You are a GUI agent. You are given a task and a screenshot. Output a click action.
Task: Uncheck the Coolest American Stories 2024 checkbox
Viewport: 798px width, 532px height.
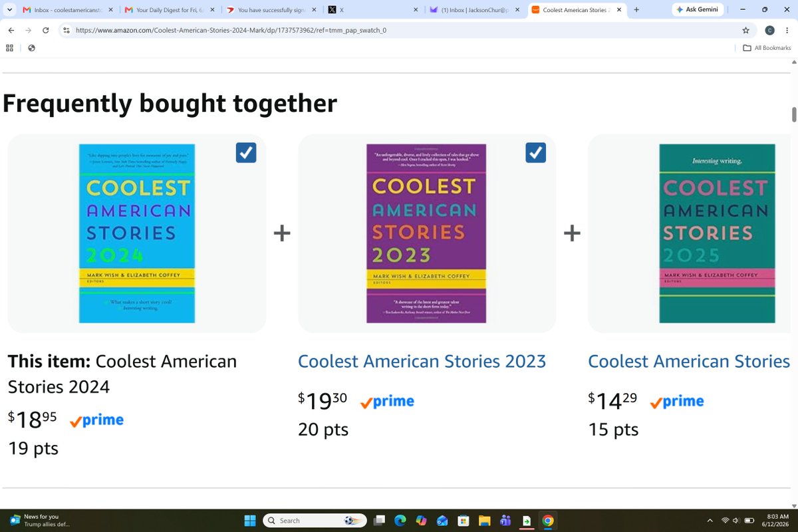coord(246,153)
